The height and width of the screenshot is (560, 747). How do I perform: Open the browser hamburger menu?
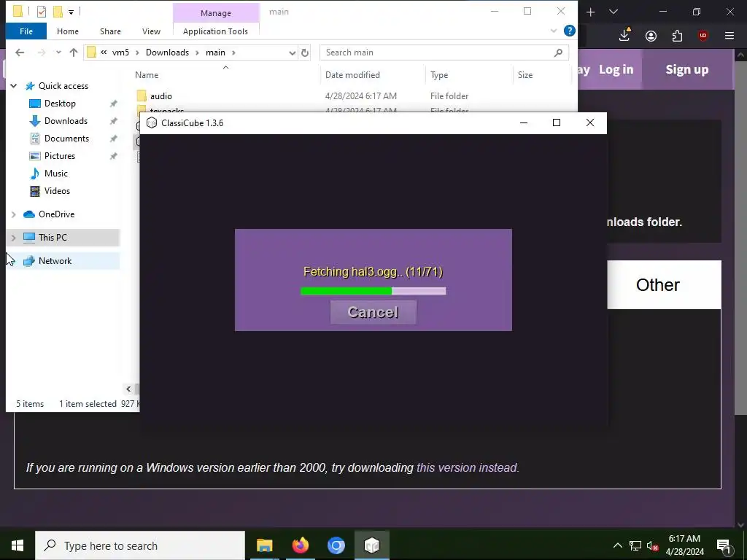click(729, 36)
